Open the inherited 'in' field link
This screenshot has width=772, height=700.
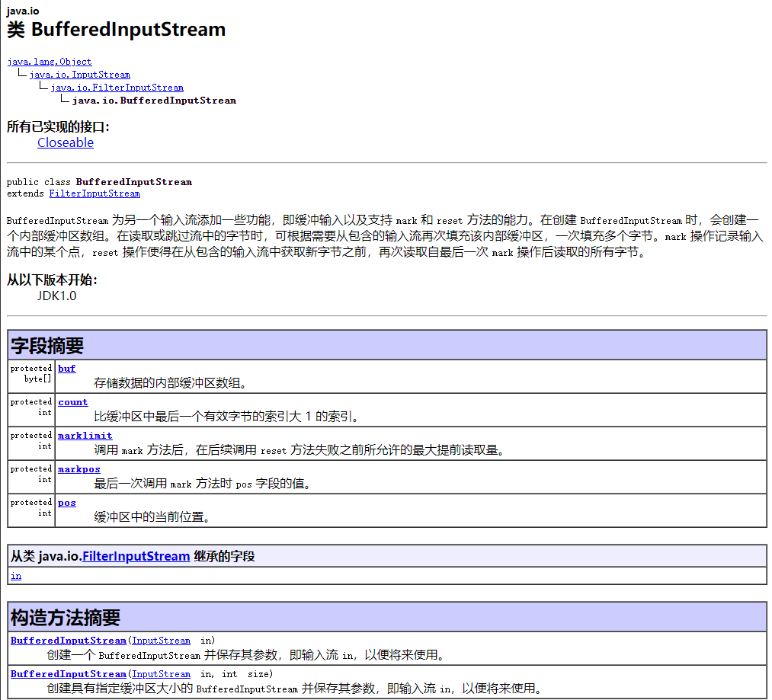point(16,575)
